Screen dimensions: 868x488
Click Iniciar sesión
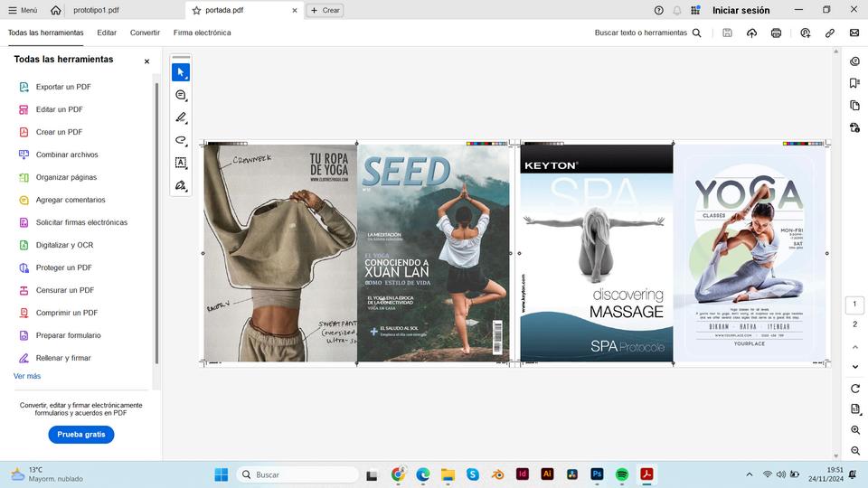[741, 10]
